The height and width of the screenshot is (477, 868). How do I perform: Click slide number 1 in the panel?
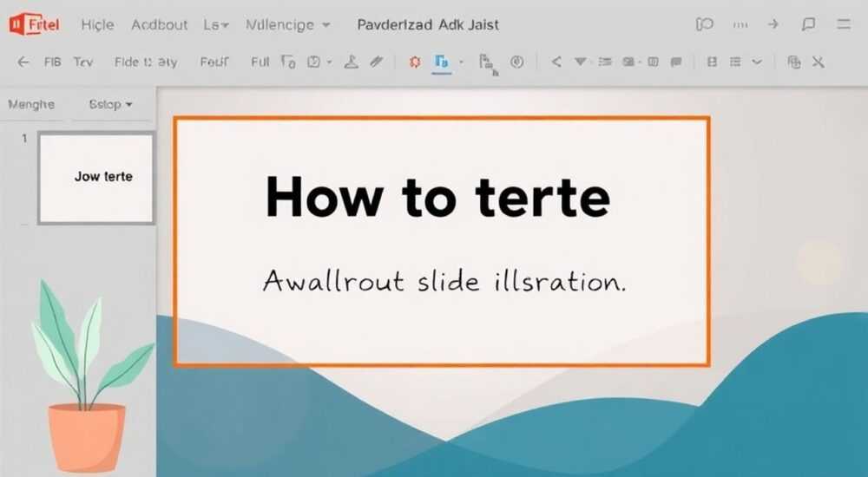(24, 139)
